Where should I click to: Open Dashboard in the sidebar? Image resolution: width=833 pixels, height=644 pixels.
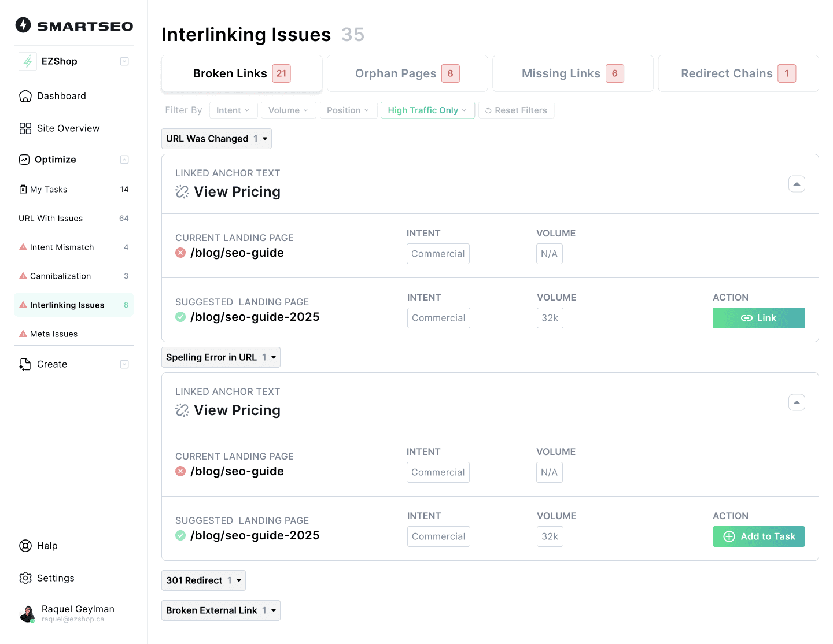(73, 96)
